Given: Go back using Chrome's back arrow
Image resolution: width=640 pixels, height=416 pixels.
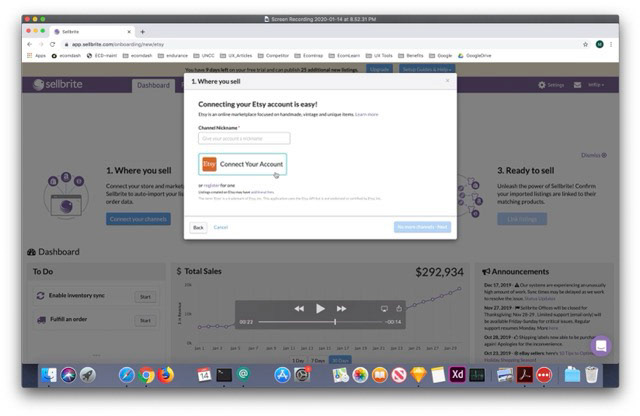Looking at the screenshot, I should [x=29, y=44].
